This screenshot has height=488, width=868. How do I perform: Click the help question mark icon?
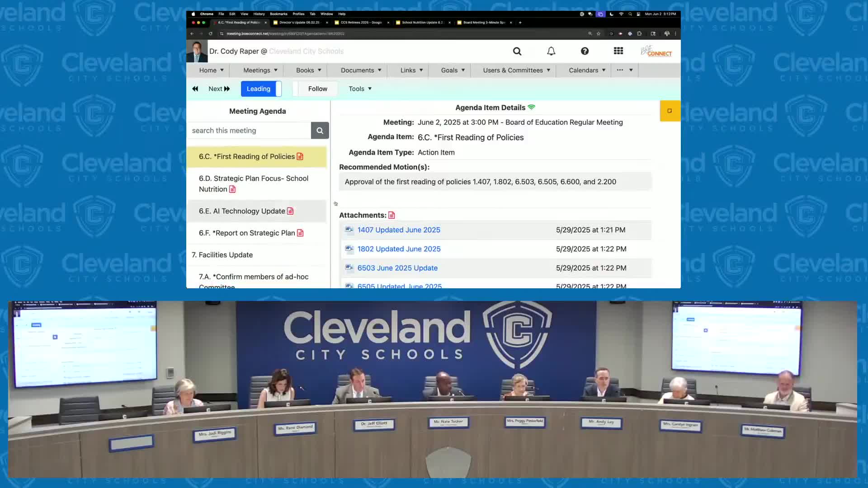[585, 52]
